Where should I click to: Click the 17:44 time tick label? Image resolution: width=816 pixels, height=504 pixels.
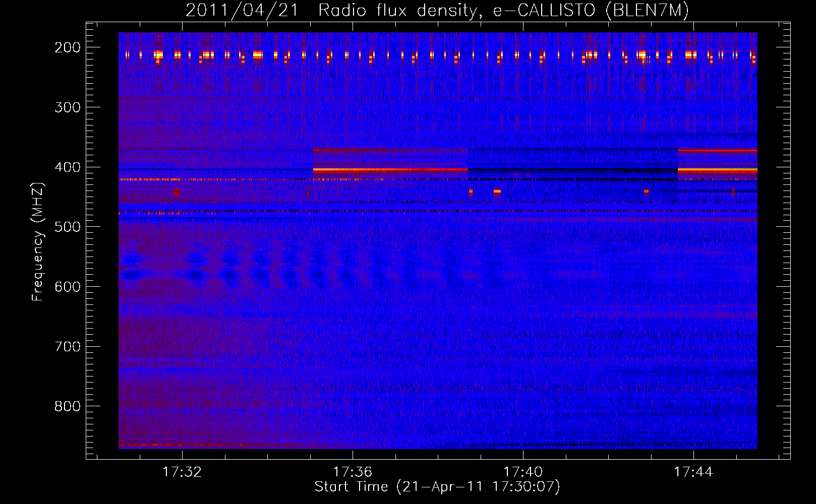click(694, 472)
